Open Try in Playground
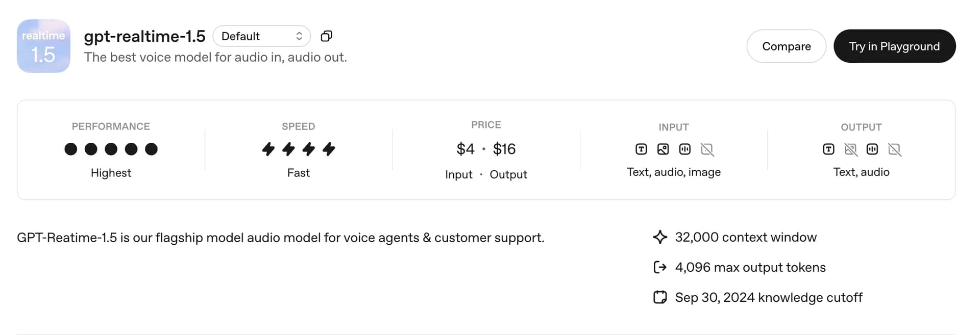Screen dimensions: 980x335 [x=894, y=46]
